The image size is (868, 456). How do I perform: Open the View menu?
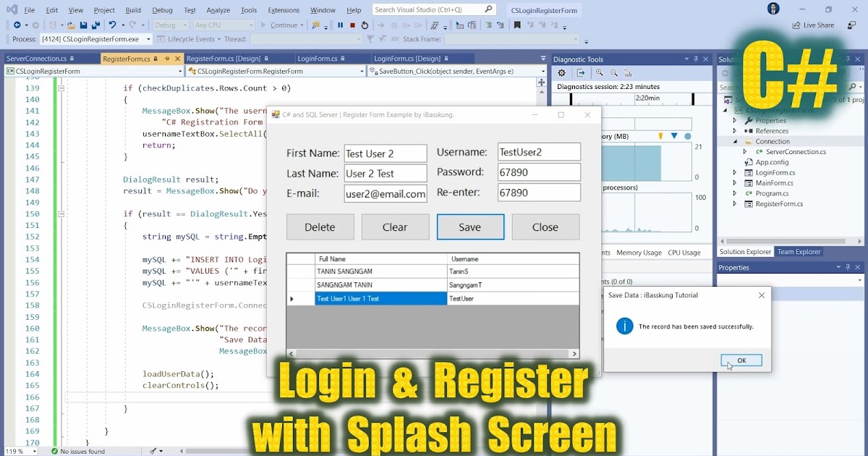(75, 10)
